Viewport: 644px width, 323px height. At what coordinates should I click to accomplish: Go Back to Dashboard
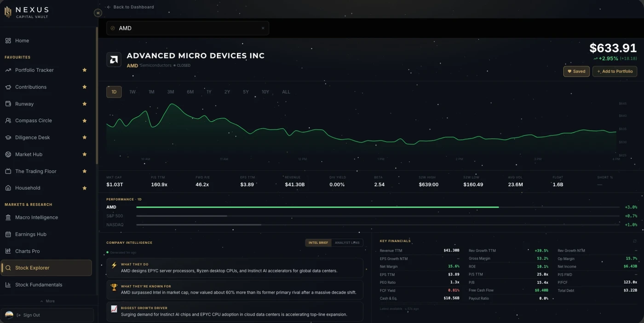click(131, 7)
